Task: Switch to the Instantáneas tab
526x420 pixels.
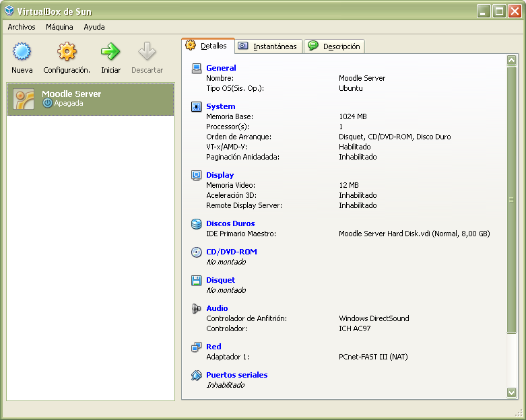Action: pyautogui.click(x=269, y=46)
